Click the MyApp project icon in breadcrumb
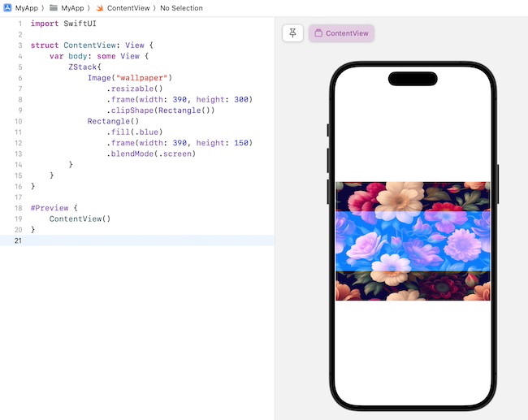528x420 pixels. [x=7, y=8]
